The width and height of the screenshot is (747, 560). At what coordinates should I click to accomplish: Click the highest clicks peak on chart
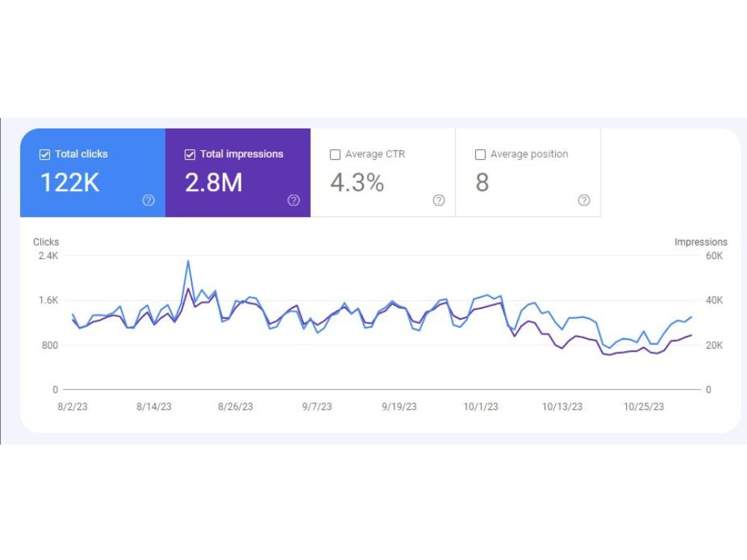pos(188,261)
